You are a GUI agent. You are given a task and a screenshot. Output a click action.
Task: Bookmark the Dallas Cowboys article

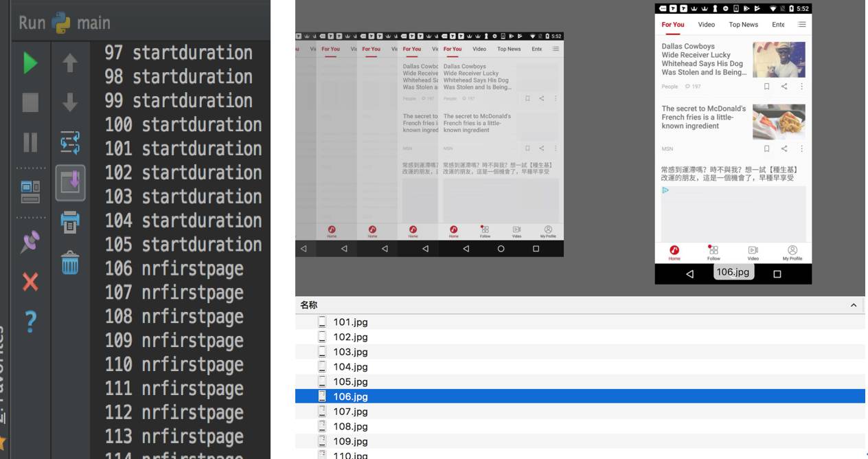click(767, 87)
